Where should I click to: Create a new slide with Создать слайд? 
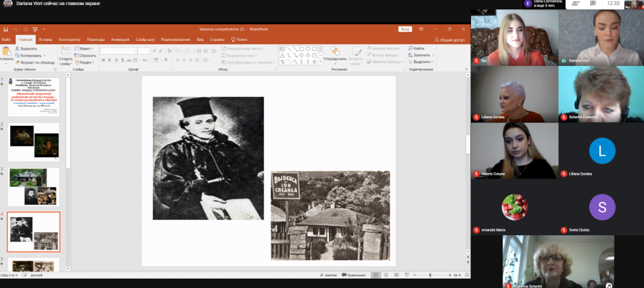(65, 55)
